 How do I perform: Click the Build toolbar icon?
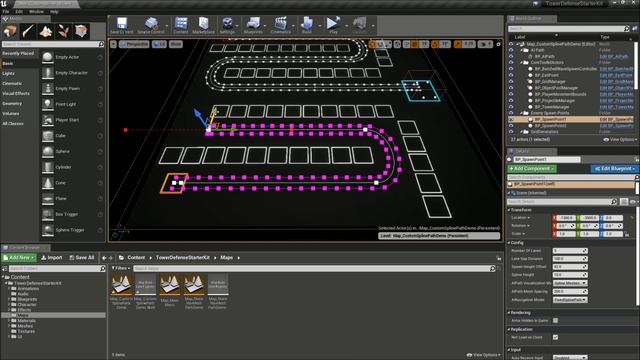click(x=307, y=25)
